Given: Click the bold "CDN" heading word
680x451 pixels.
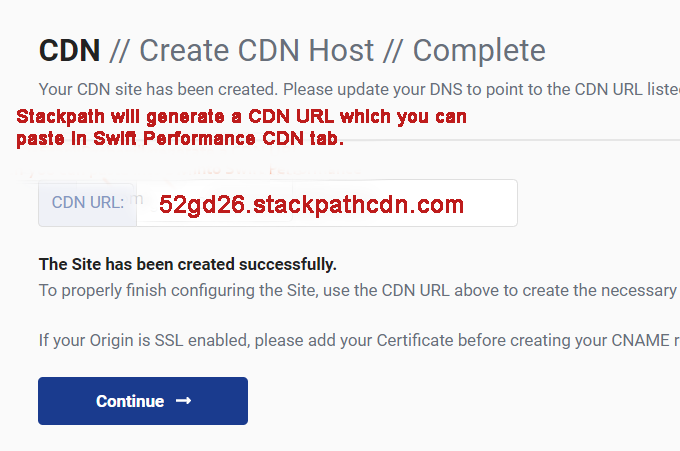Looking at the screenshot, I should (69, 51).
